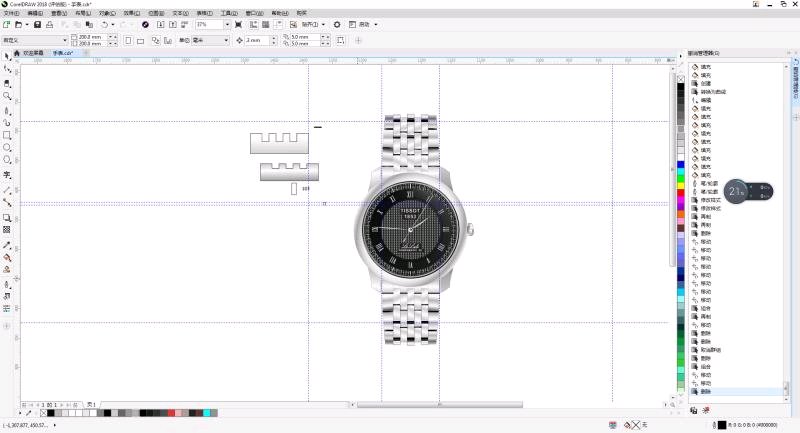Click 创建 entry in undo list
Image resolution: width=800 pixels, height=433 pixels.
706,84
